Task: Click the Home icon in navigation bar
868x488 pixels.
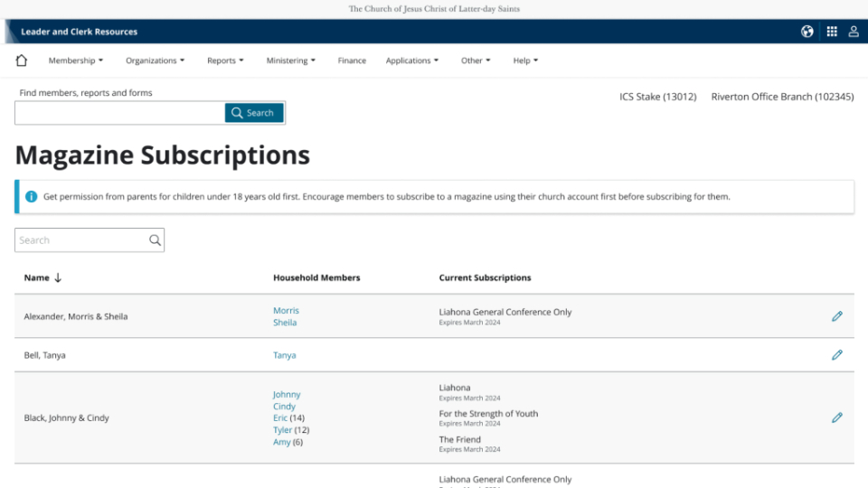Action: click(22, 61)
